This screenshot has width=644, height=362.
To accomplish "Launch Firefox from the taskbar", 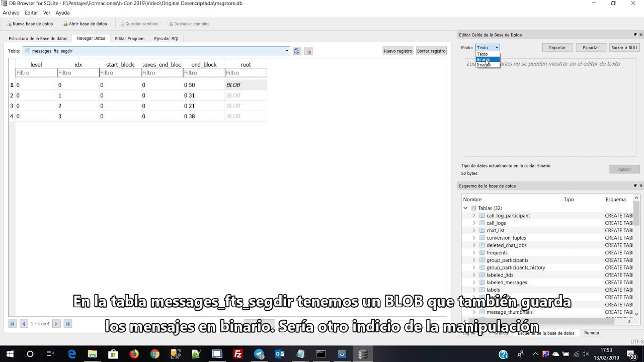I will [x=134, y=354].
